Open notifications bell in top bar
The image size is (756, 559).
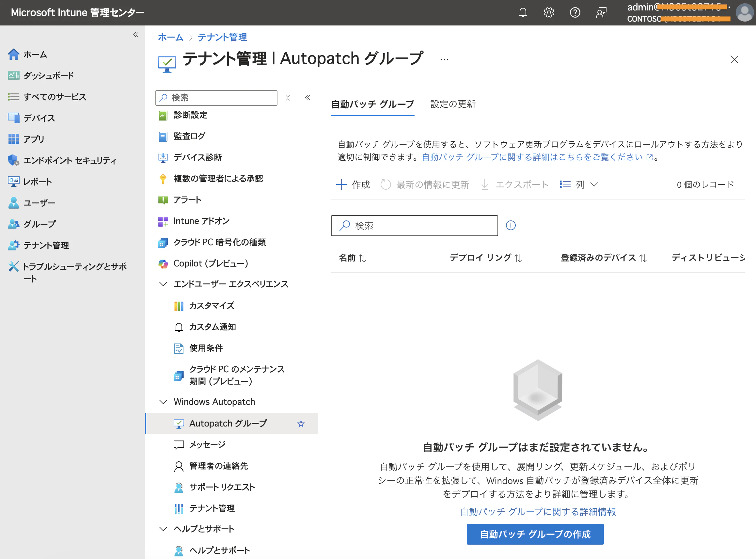[523, 12]
